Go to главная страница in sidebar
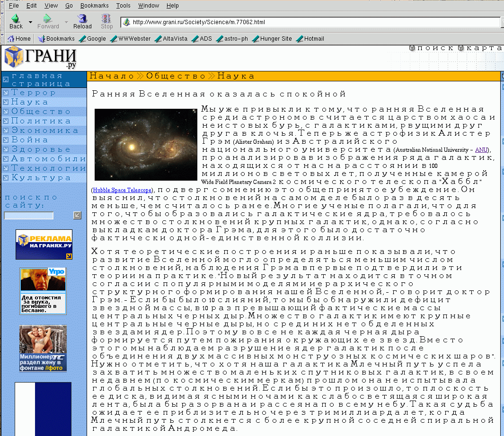Screen dimensions: 504x436 pyautogui.click(x=41, y=80)
